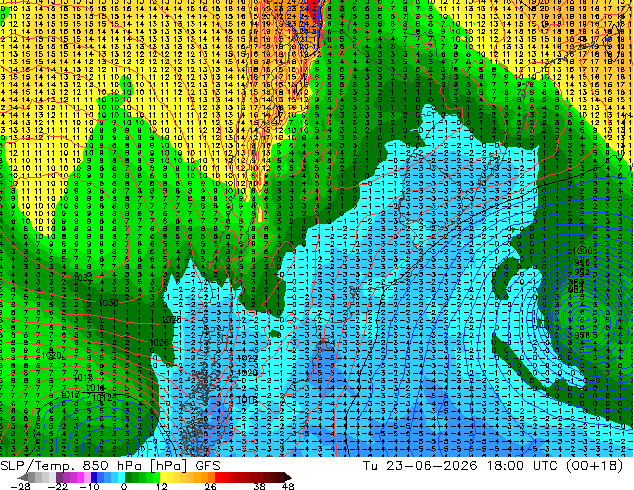
Task: Click the 992 isobar label near the cyclone
Action: [582, 272]
